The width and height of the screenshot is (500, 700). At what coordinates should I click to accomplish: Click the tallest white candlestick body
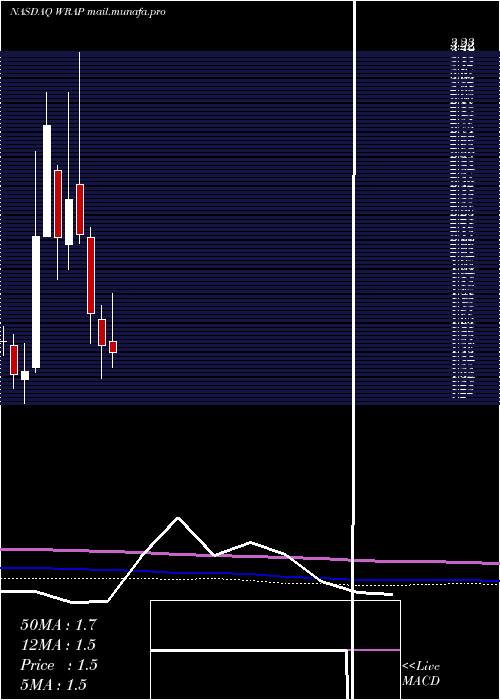click(x=36, y=302)
